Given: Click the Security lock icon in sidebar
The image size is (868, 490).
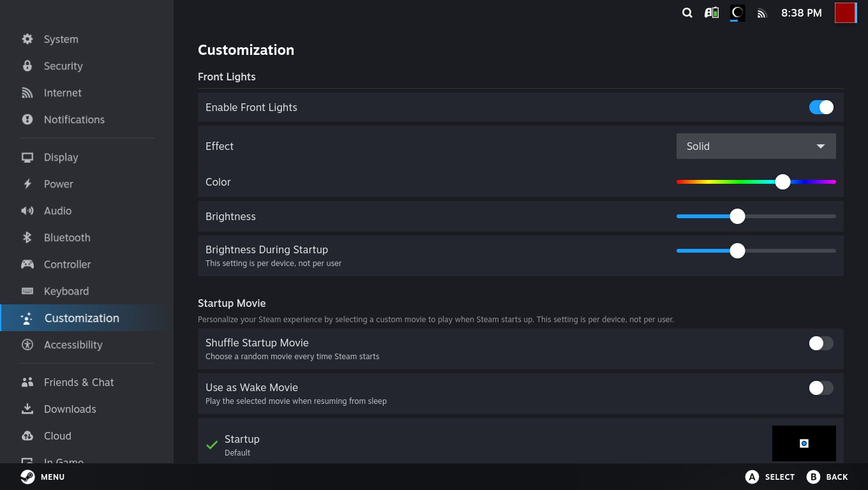Looking at the screenshot, I should [x=27, y=66].
